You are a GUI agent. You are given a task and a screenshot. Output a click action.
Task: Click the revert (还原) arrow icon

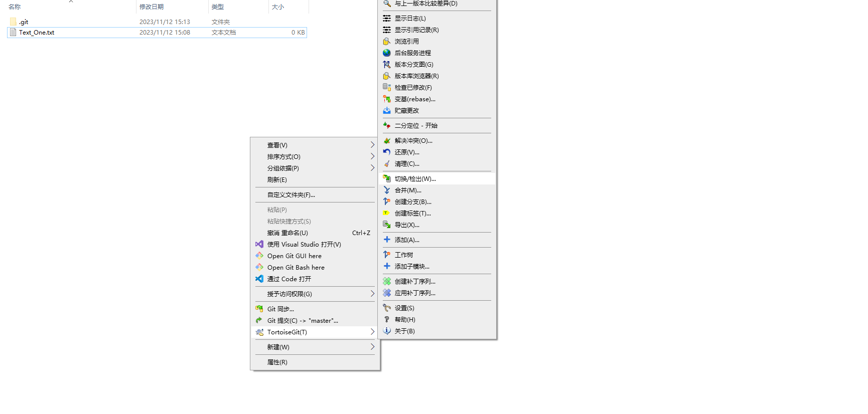pyautogui.click(x=387, y=152)
